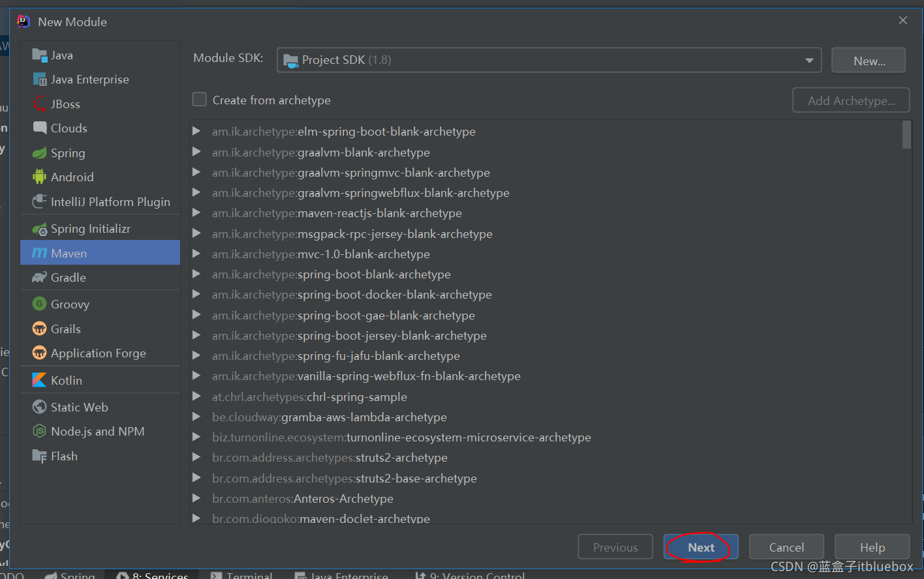Select the Spring module type label
The width and height of the screenshot is (924, 579).
tap(68, 153)
